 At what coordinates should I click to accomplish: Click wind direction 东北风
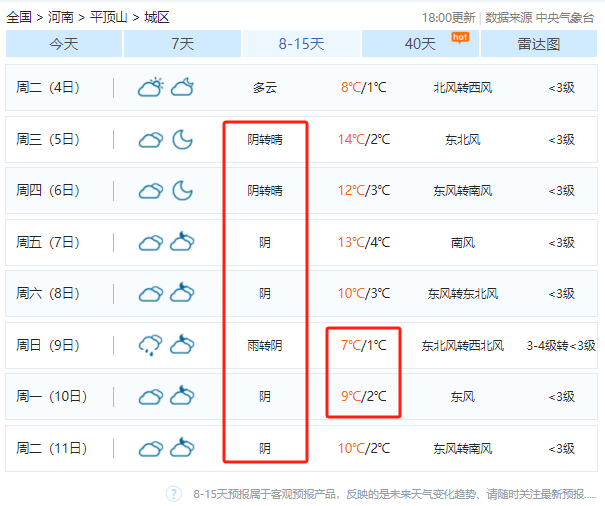coord(463,140)
